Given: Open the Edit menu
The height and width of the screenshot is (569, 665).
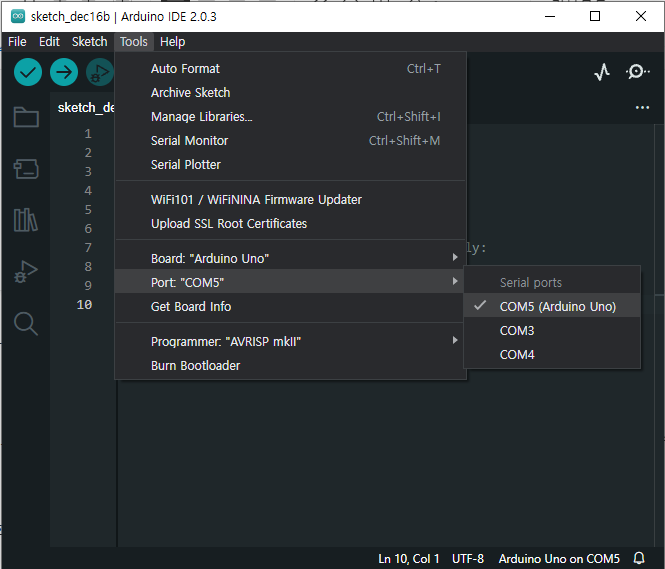Looking at the screenshot, I should click(49, 42).
